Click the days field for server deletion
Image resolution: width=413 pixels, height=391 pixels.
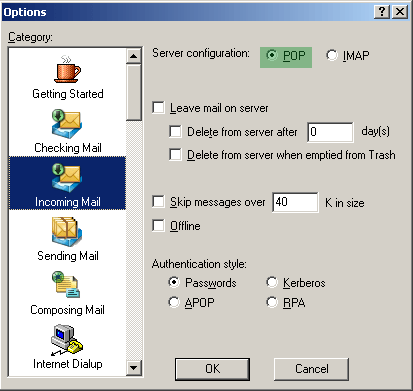click(x=330, y=132)
